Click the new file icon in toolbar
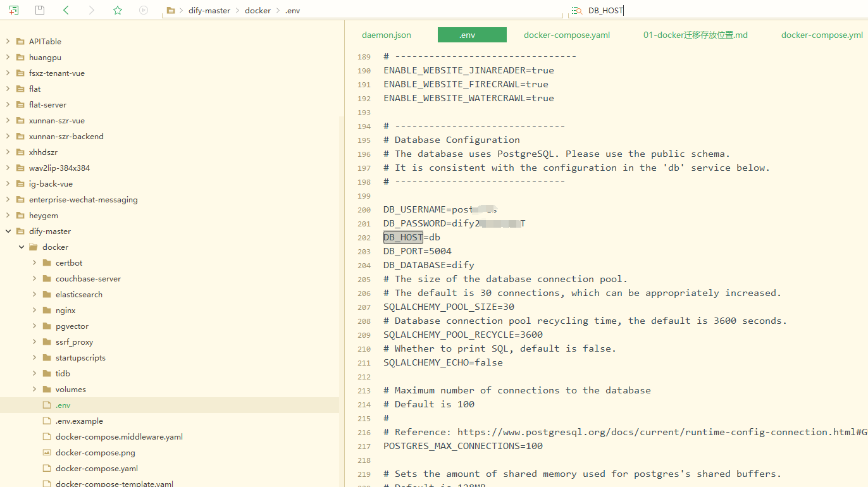This screenshot has width=868, height=487. (x=14, y=10)
